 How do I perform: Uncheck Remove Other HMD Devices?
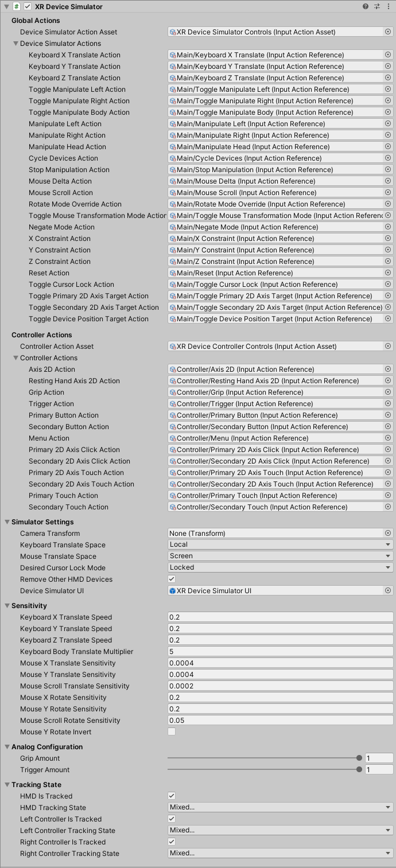(x=172, y=579)
